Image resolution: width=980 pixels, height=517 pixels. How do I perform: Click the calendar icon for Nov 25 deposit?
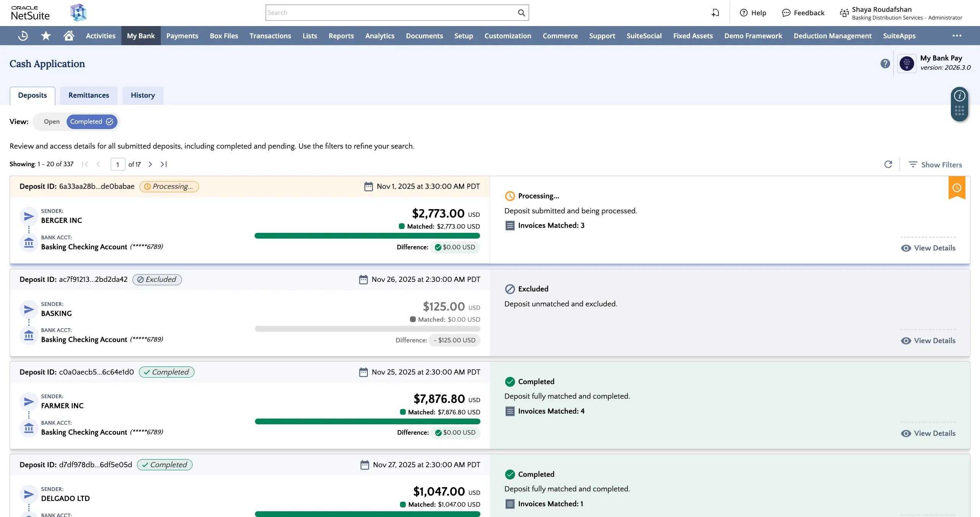click(363, 372)
